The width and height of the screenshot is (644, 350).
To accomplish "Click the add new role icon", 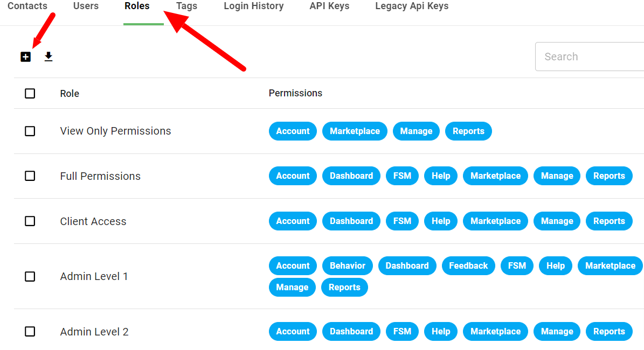I will coord(25,56).
